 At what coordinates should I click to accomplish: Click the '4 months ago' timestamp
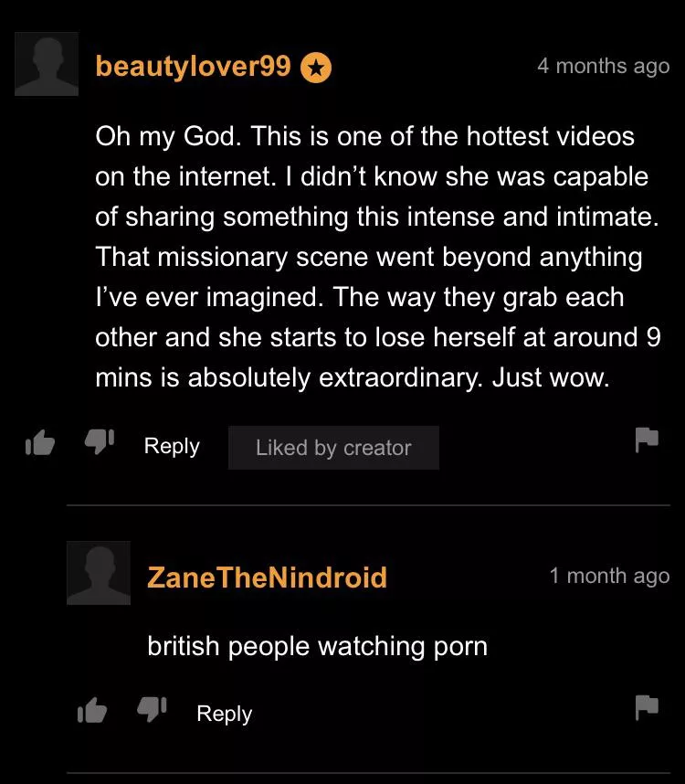pos(604,67)
